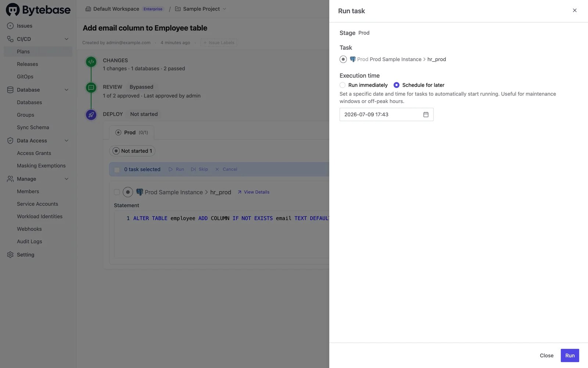Click the purple Run button
The height and width of the screenshot is (368, 588).
(570, 355)
